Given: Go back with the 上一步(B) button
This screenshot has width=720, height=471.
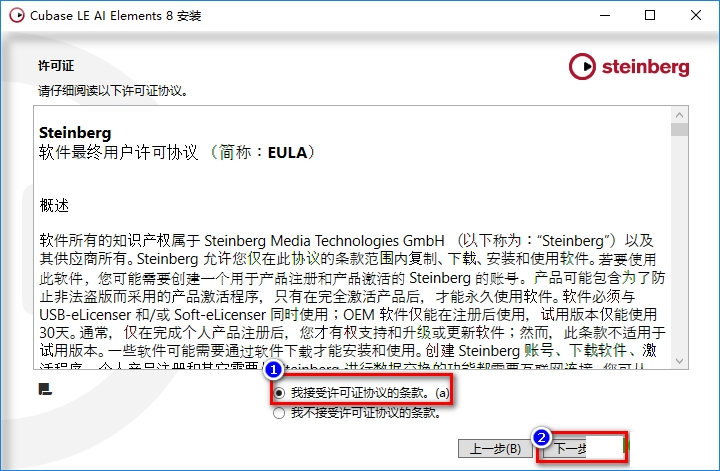Looking at the screenshot, I should 495,449.
